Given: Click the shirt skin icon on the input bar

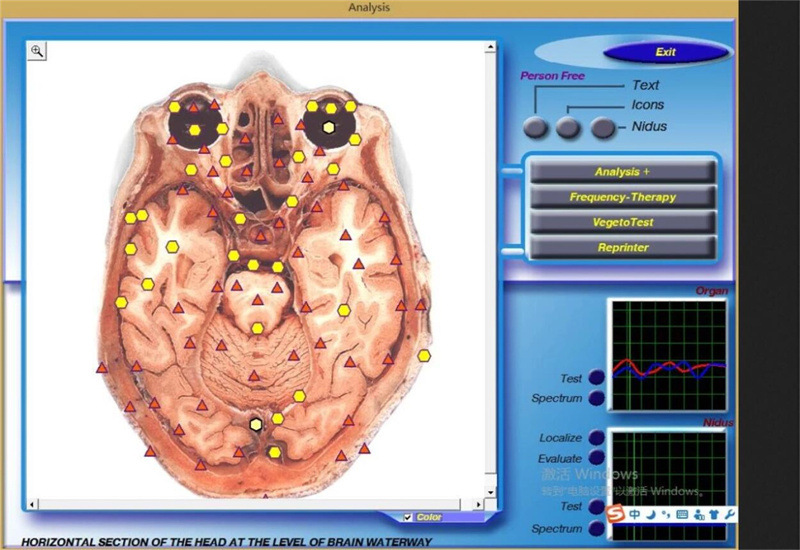Looking at the screenshot, I should point(713,514).
